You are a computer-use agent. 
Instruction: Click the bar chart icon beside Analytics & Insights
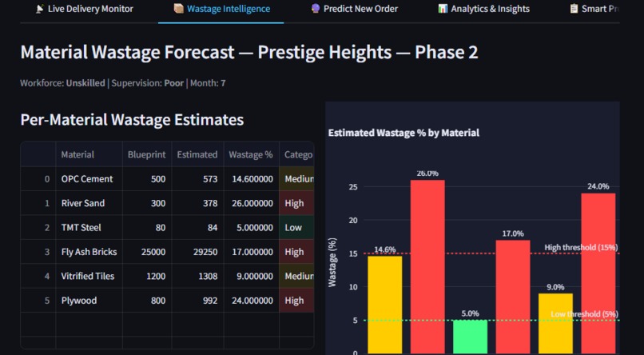(443, 9)
